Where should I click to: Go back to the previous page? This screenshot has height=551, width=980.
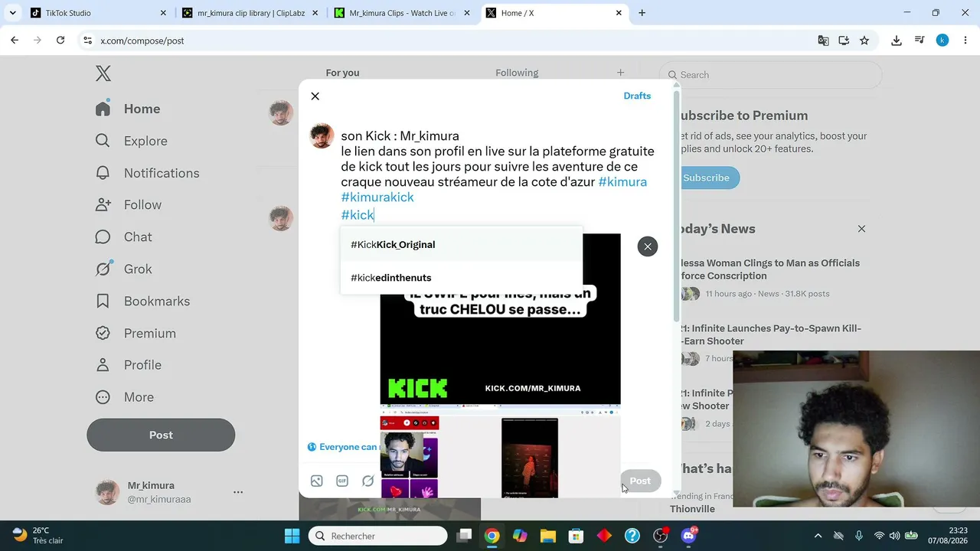click(x=15, y=41)
